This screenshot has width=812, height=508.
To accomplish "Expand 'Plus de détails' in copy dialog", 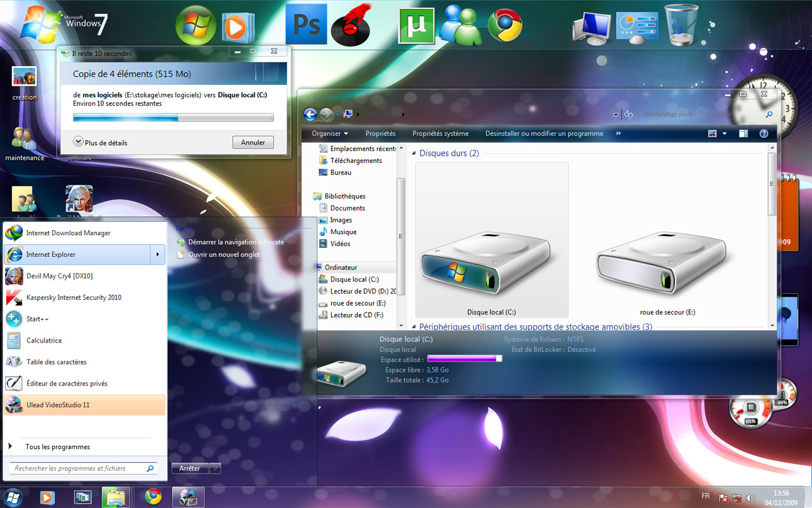I will [100, 143].
